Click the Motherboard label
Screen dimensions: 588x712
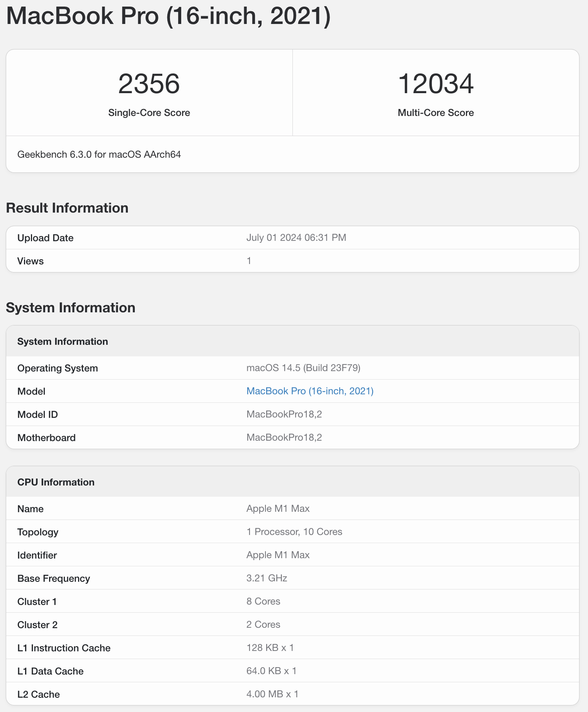tap(46, 438)
